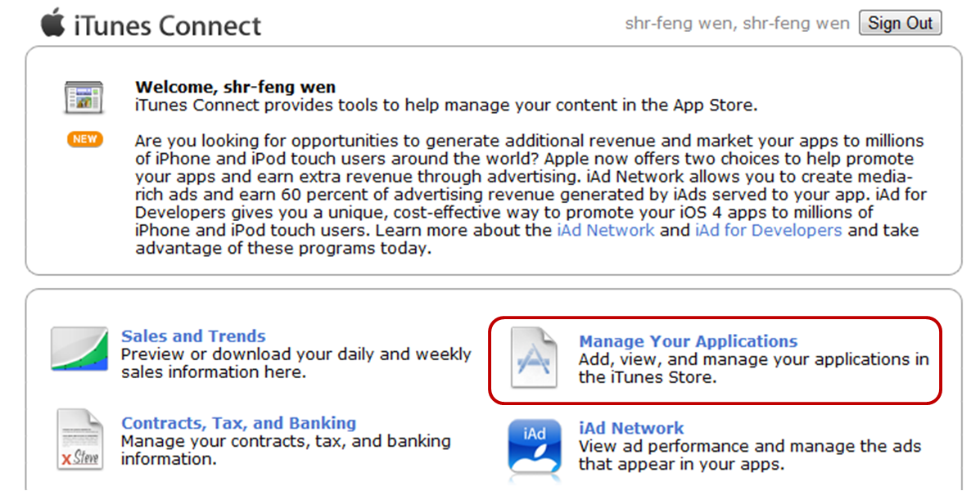
Task: Open the Sales and Trends chart icon
Action: (x=79, y=349)
